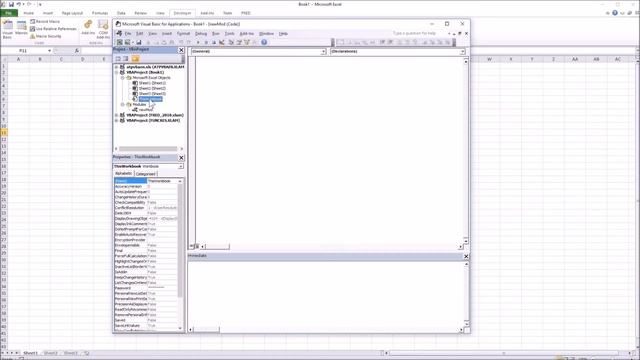Image resolution: width=640 pixels, height=360 pixels.
Task: Close the Properties pane
Action: 181,158
